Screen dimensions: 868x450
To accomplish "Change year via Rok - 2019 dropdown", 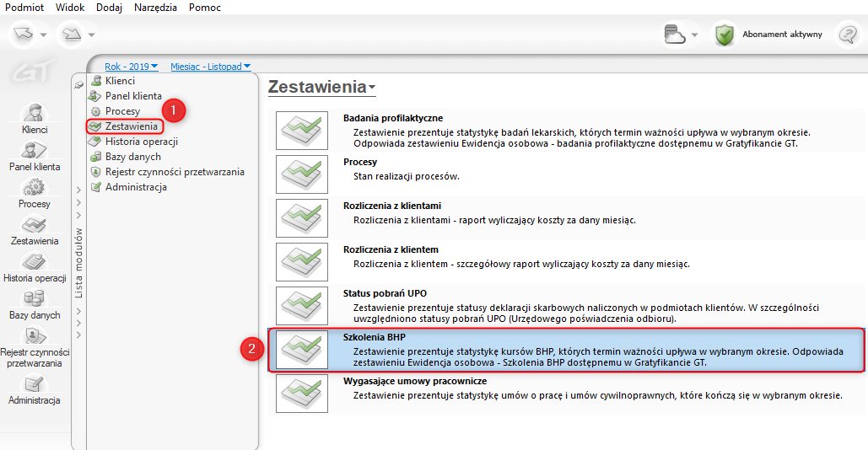I will click(132, 67).
